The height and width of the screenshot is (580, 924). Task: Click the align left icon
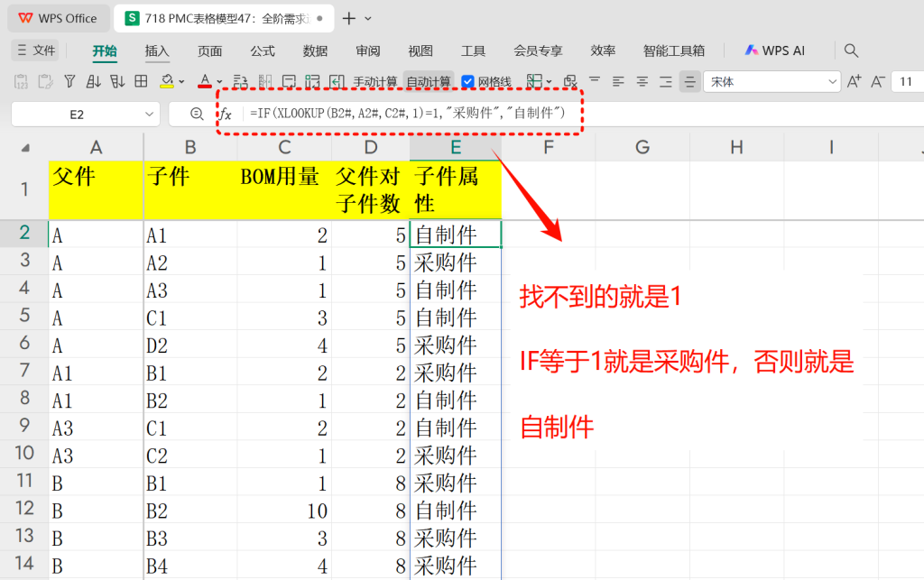pyautogui.click(x=618, y=81)
